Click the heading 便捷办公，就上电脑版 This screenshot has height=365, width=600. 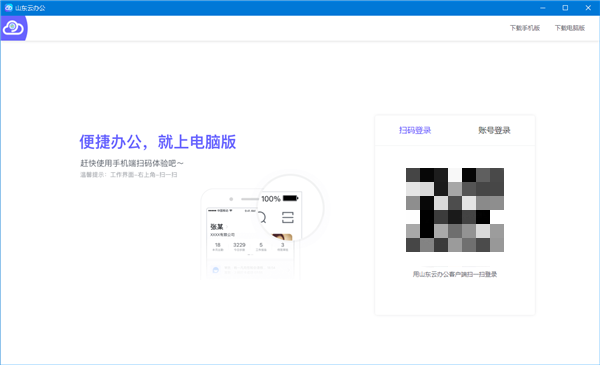(x=158, y=142)
